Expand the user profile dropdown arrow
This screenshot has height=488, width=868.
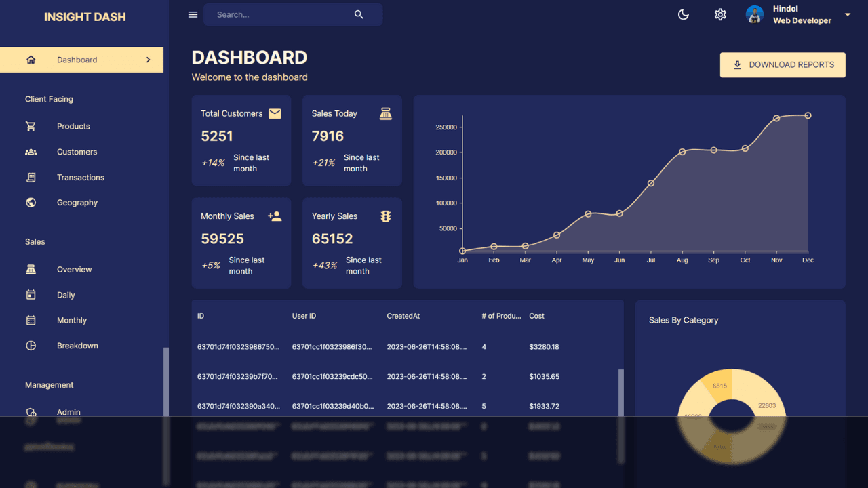[848, 15]
